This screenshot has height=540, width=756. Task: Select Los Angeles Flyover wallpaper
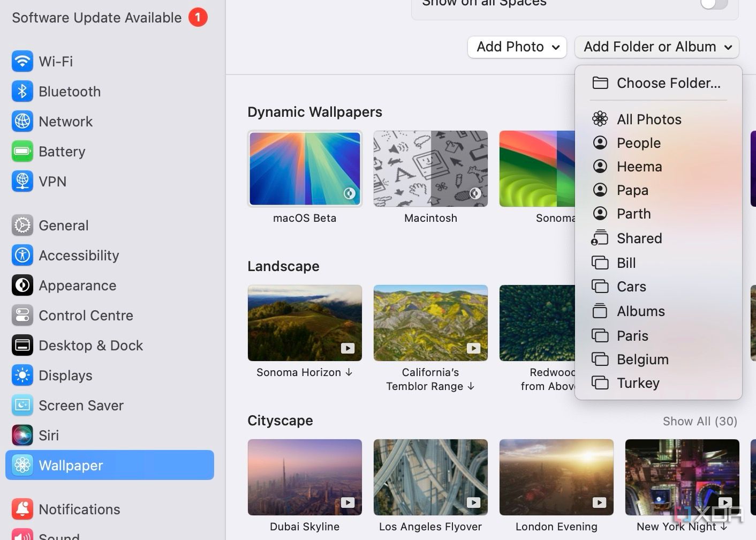pos(430,477)
